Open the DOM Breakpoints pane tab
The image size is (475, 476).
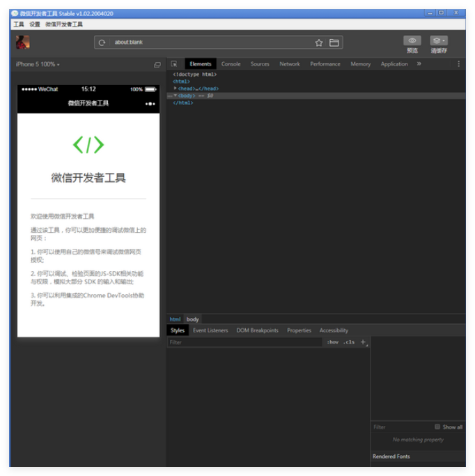[257, 330]
